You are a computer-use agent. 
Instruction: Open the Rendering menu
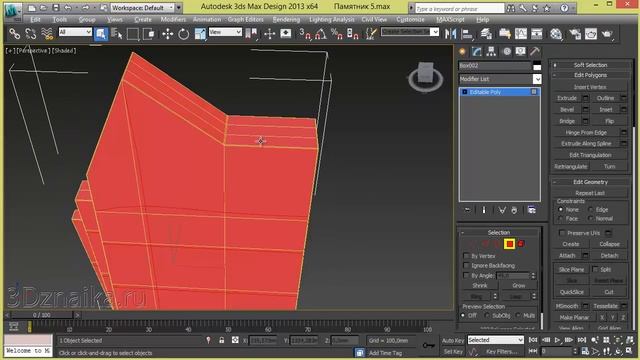[x=286, y=20]
